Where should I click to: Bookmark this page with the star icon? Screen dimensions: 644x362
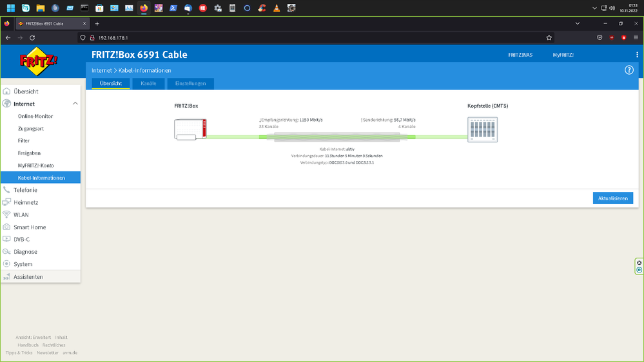coord(549,38)
